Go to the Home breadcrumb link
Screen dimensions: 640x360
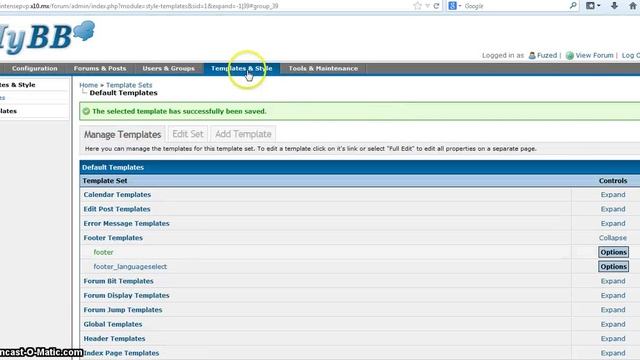tap(89, 85)
